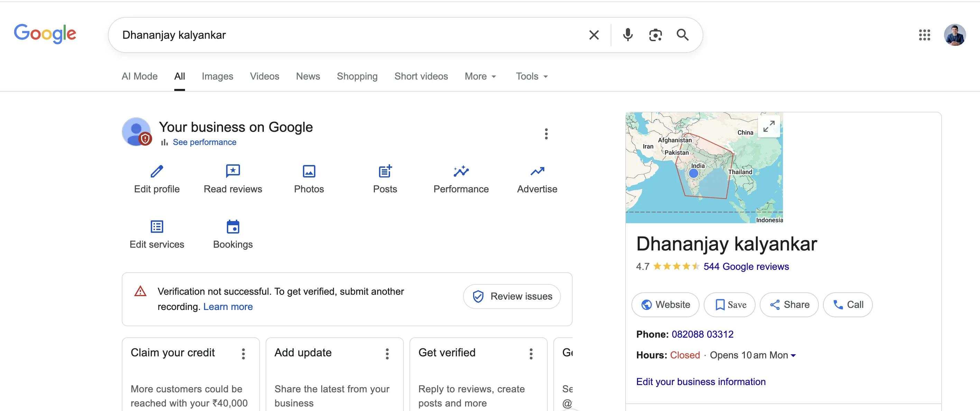
Task: Open the Bookings calendar icon
Action: click(x=233, y=227)
